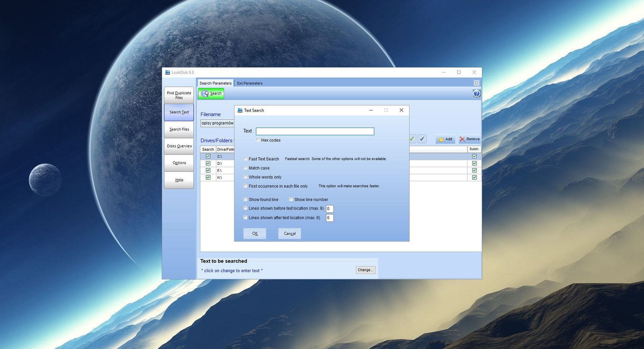Maximize the LookDisk window
644x349 pixels.
tap(459, 72)
